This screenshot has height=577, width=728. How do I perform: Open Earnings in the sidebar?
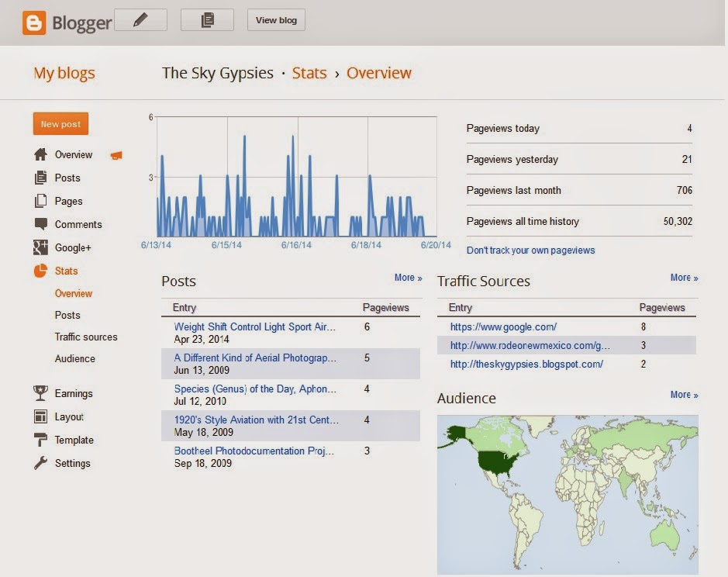coord(74,393)
